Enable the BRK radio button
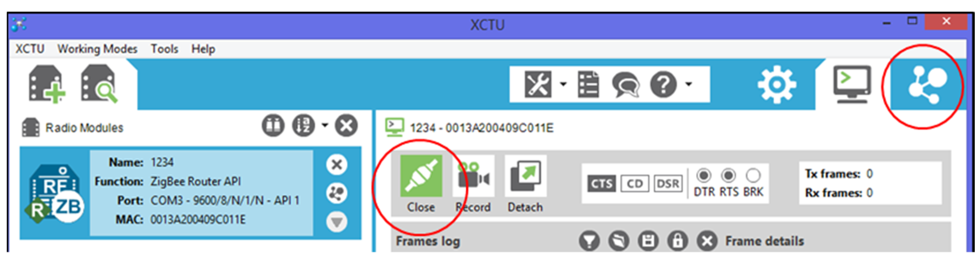Image resolution: width=980 pixels, height=265 pixels. 753,175
